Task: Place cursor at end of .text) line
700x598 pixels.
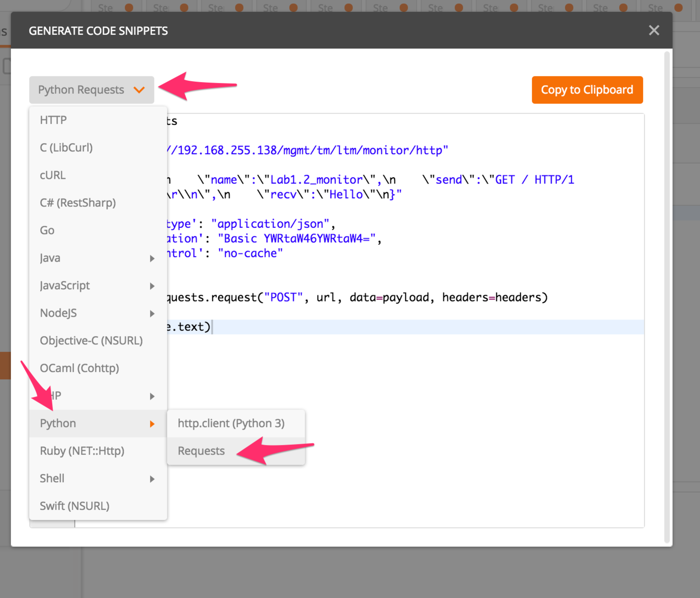Action: click(212, 327)
